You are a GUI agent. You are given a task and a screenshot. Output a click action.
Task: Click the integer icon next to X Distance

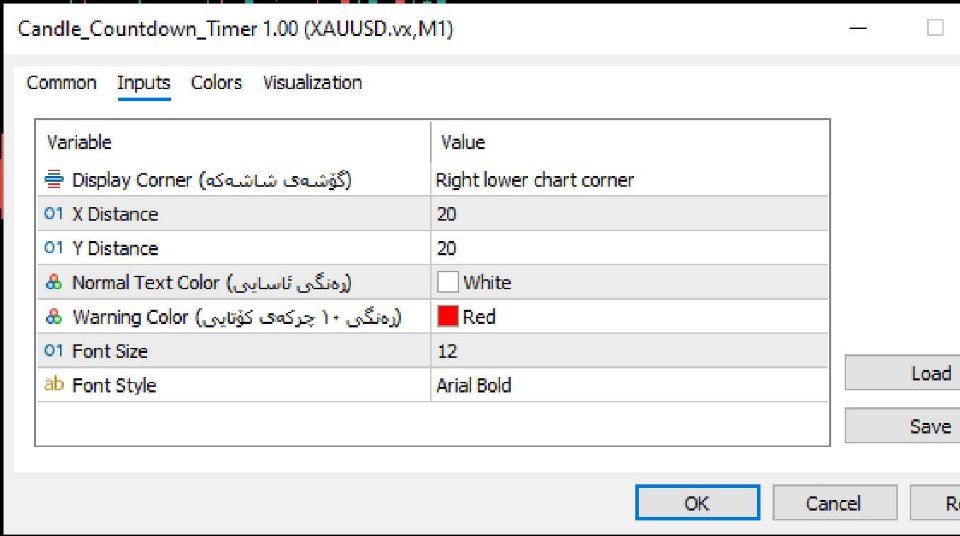(54, 214)
